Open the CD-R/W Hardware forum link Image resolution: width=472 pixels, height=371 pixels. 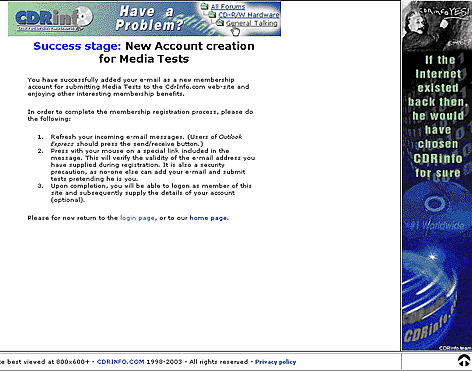pos(249,15)
